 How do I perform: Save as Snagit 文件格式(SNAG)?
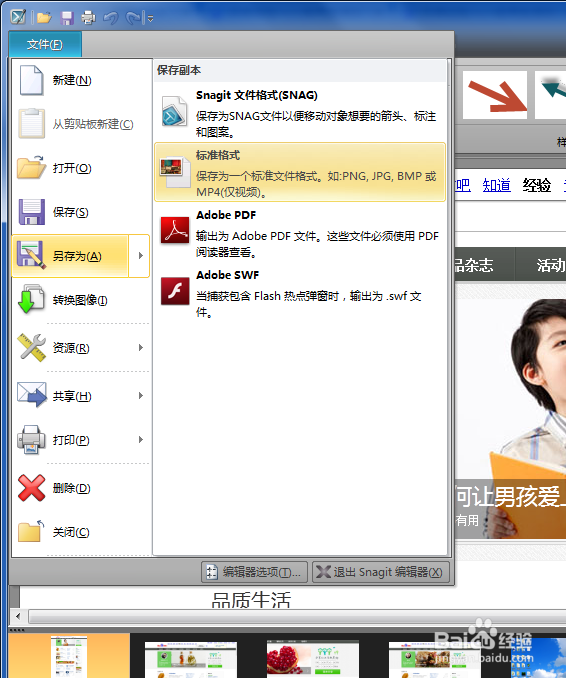coord(300,112)
